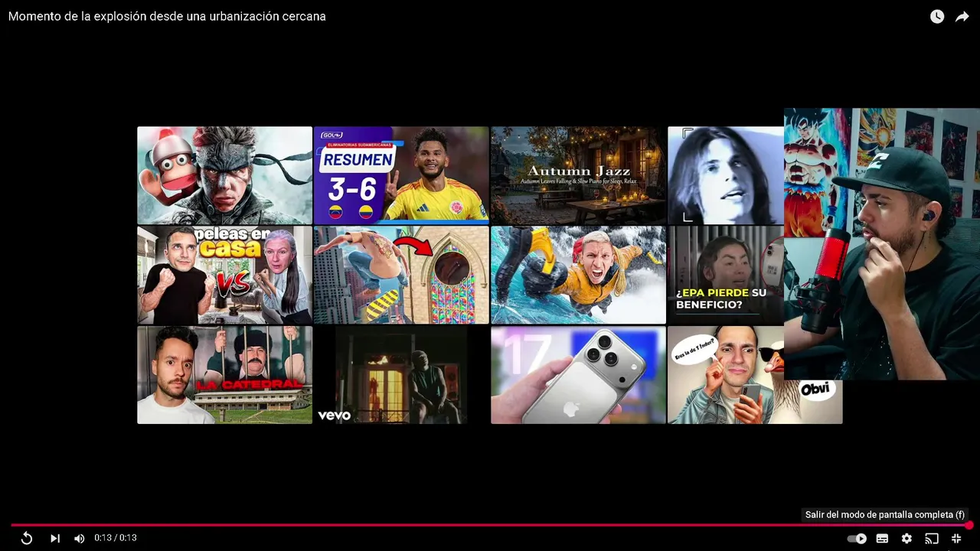
Task: Open the black-and-white long-haired man thumbnail
Action: pyautogui.click(x=726, y=175)
